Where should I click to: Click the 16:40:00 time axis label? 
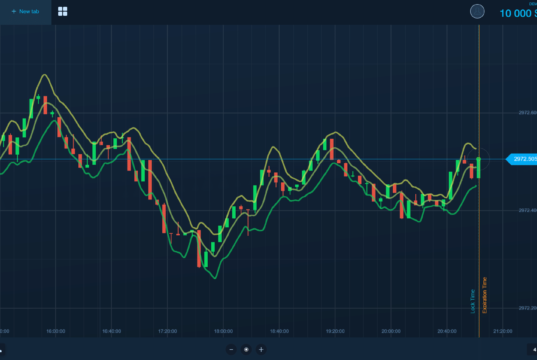pyautogui.click(x=112, y=331)
